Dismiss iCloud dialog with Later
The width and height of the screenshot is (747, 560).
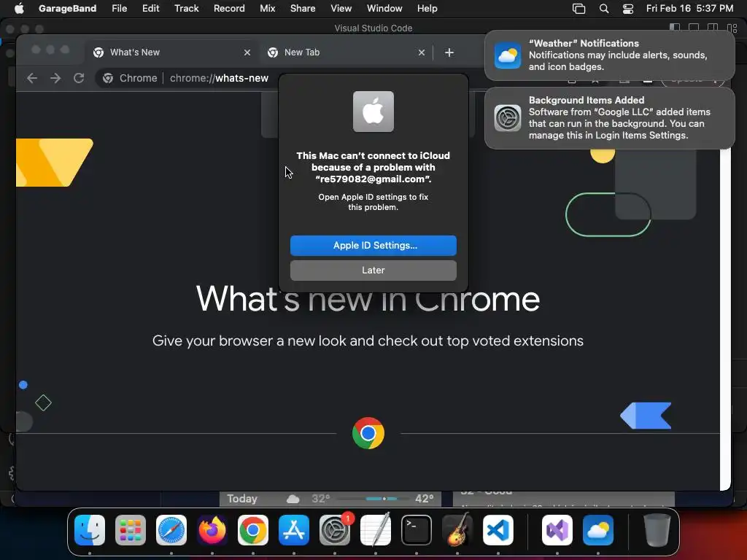tap(373, 270)
